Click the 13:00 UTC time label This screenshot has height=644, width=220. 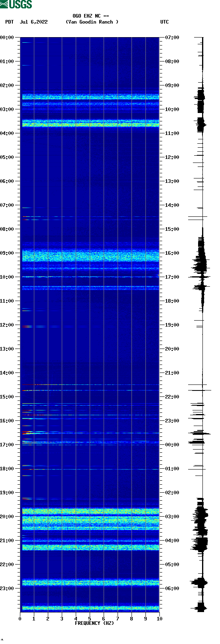point(172,181)
